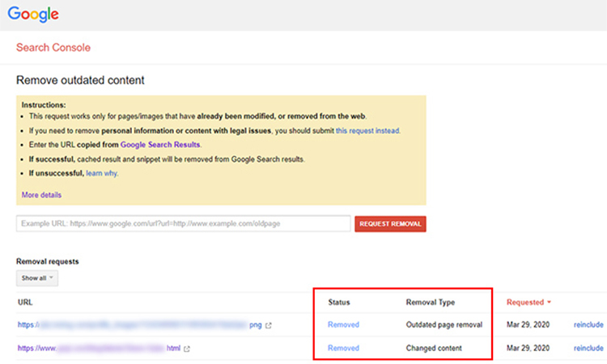Image resolution: width=607 pixels, height=364 pixels.
Task: Open the 'More details' link
Action: 41,195
